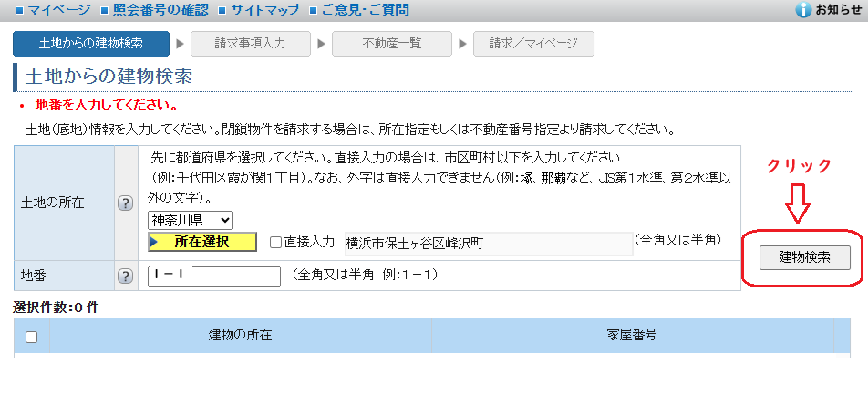Screen dimensions: 868x407
Task: Tick the select-all checkbox in table header
Action: coord(31,337)
